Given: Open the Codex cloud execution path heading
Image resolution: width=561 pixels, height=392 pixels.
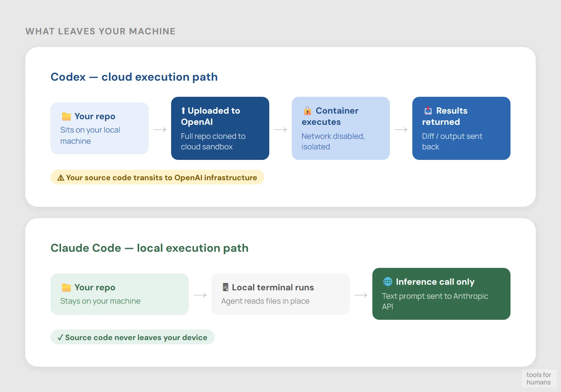Looking at the screenshot, I should coord(134,77).
